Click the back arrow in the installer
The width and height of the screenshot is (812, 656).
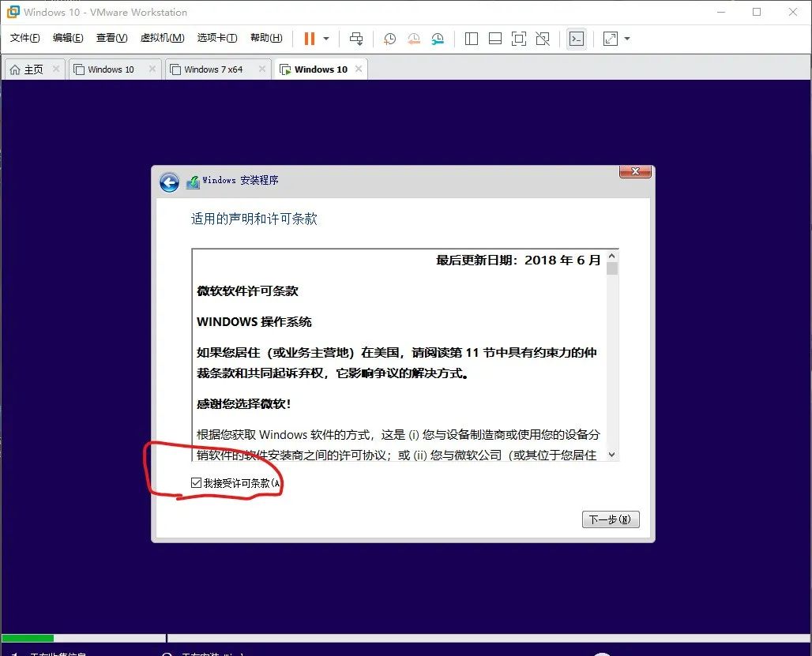[169, 182]
